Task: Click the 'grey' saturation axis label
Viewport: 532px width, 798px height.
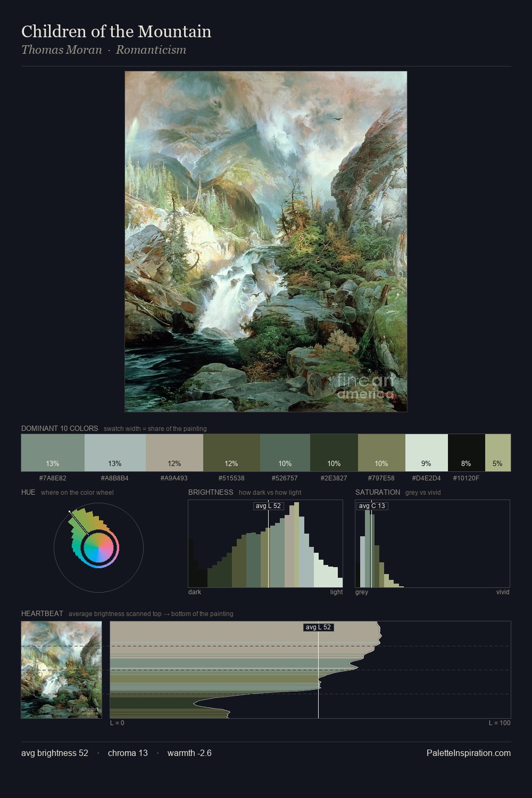Action: click(x=362, y=592)
